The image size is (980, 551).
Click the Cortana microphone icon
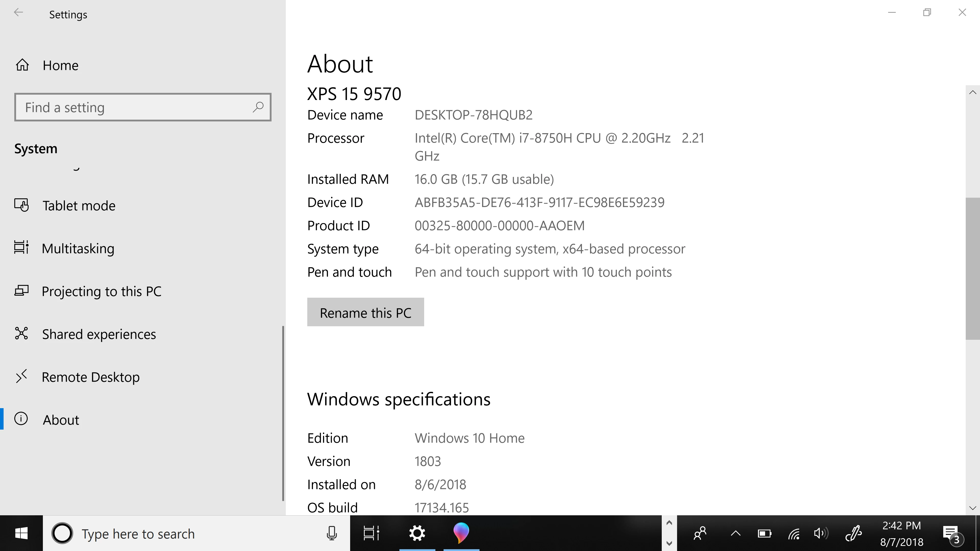[331, 533]
